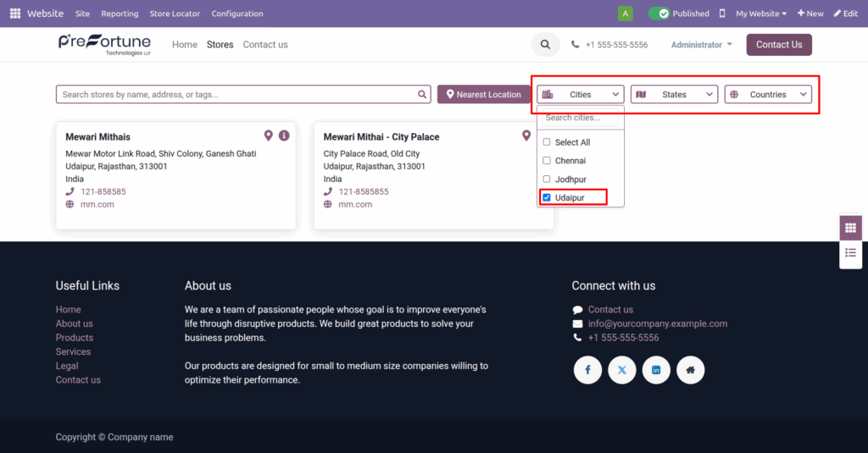Click the Mewari Mithai - City Palace title

(x=381, y=136)
